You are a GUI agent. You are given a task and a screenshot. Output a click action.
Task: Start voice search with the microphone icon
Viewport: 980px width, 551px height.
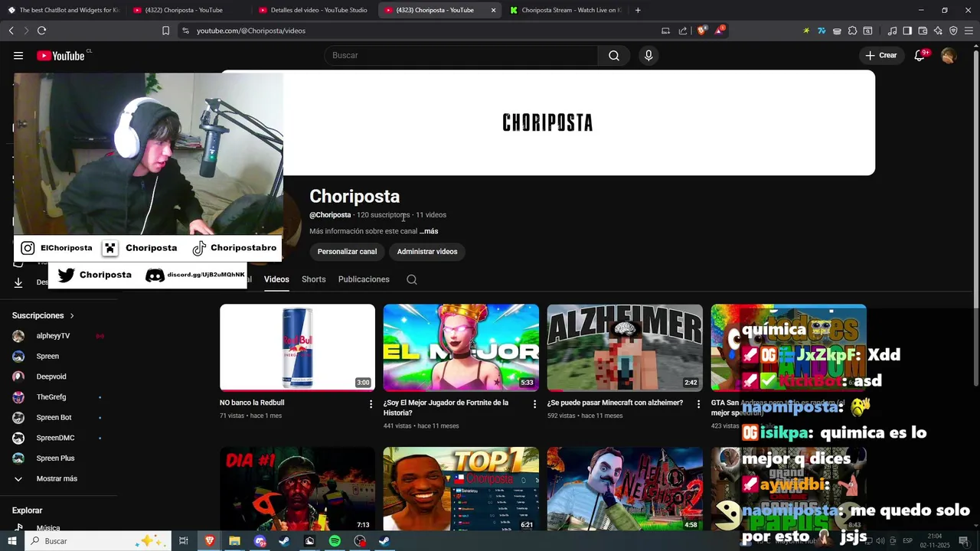point(648,55)
